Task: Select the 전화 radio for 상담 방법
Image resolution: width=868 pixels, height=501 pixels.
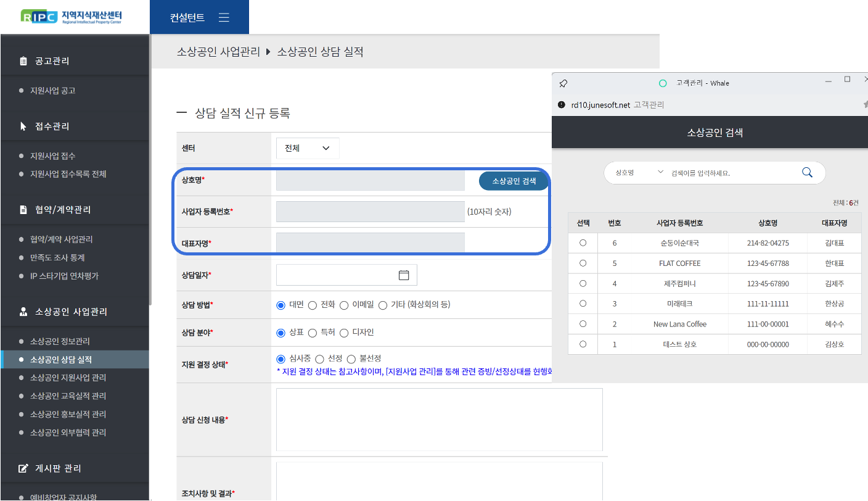Action: (x=313, y=305)
